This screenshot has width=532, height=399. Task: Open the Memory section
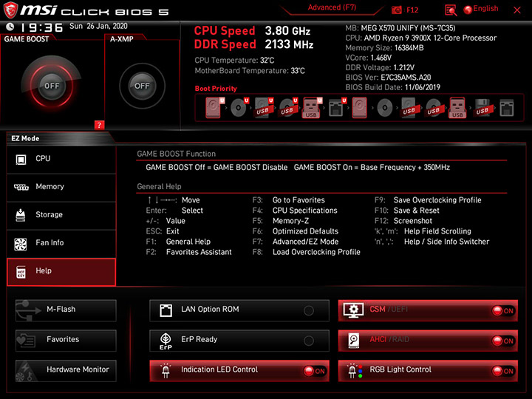tap(61, 187)
